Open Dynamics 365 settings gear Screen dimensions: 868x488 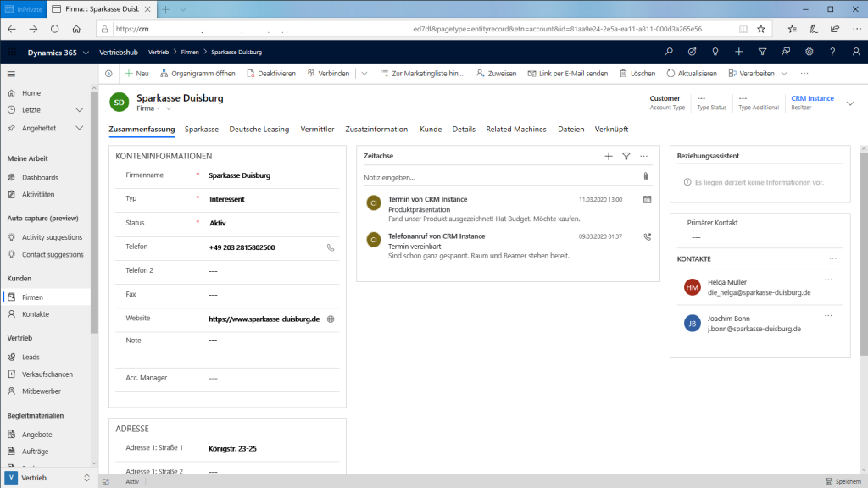810,52
